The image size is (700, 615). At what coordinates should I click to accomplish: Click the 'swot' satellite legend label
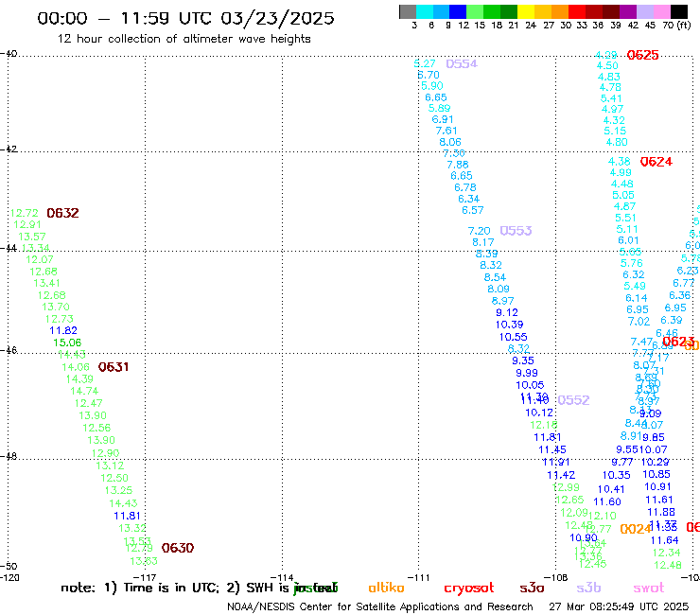click(649, 589)
